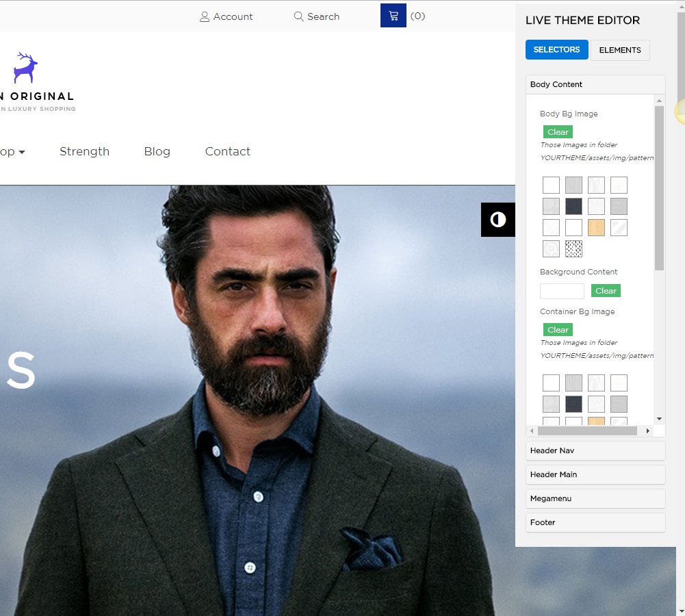The image size is (685, 616).
Task: Expand the Megamenu section
Action: point(595,498)
